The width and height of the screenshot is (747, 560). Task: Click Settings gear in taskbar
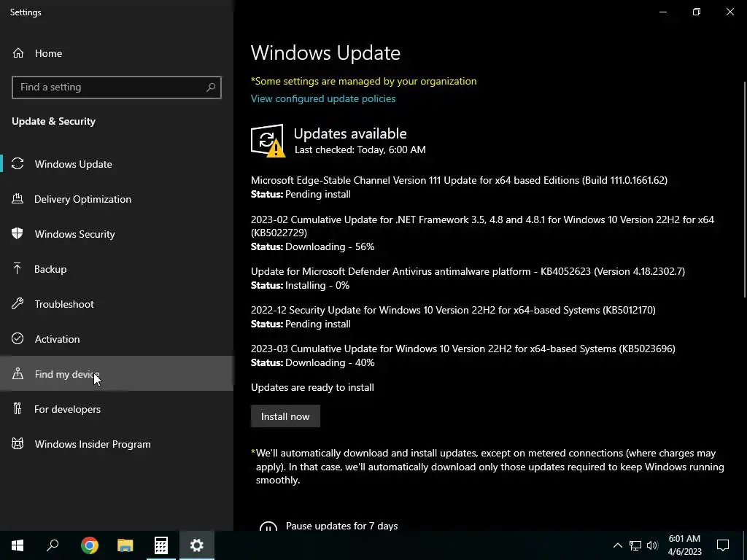(197, 545)
